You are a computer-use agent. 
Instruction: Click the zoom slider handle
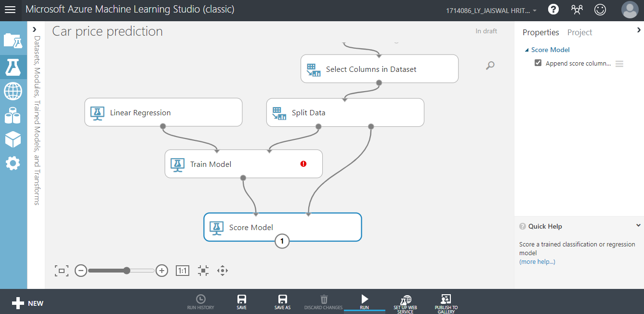pyautogui.click(x=127, y=271)
